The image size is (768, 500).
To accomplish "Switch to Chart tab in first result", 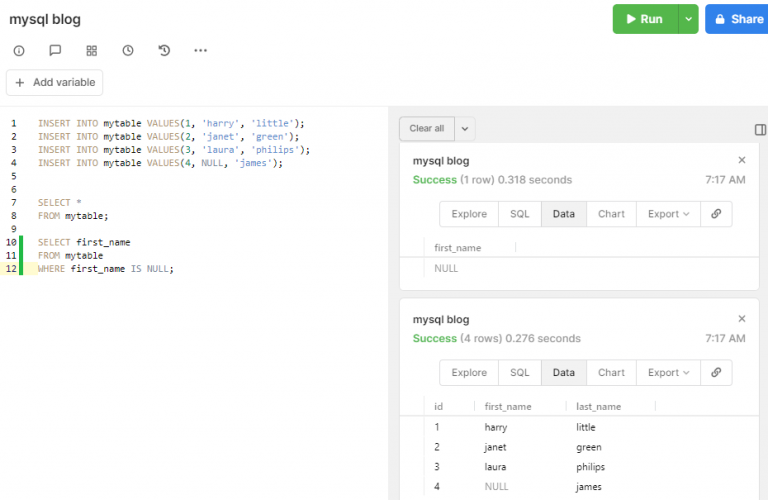I will pos(611,214).
